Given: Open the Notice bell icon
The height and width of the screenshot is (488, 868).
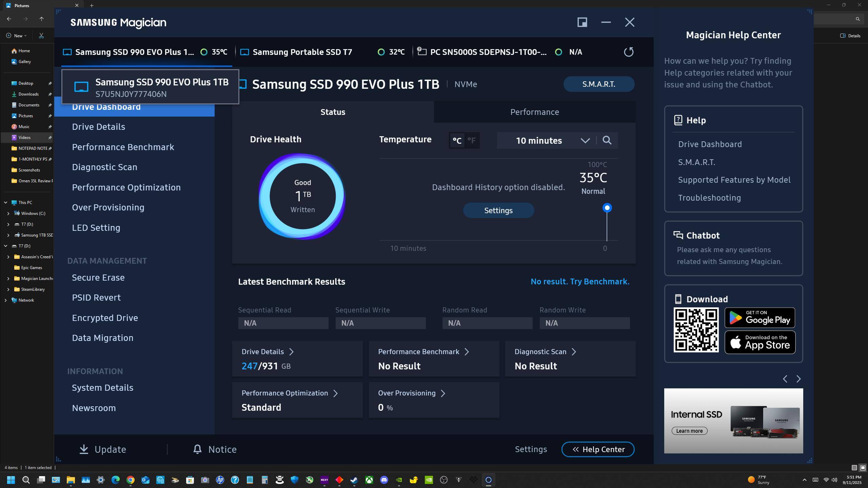Looking at the screenshot, I should tap(197, 449).
